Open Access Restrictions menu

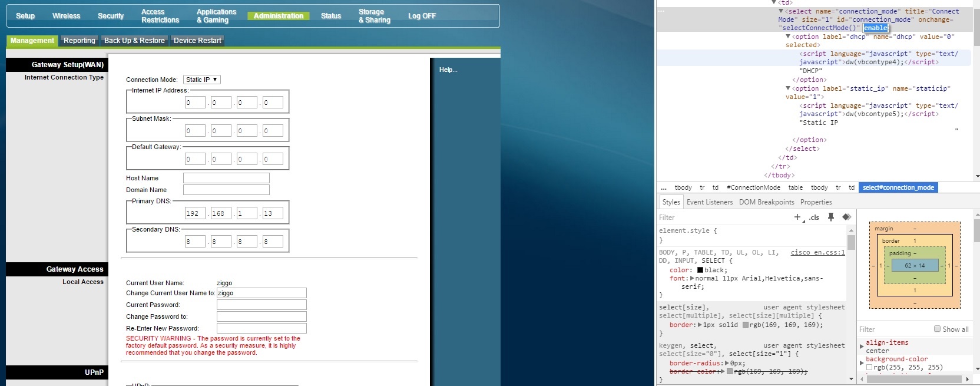point(160,16)
